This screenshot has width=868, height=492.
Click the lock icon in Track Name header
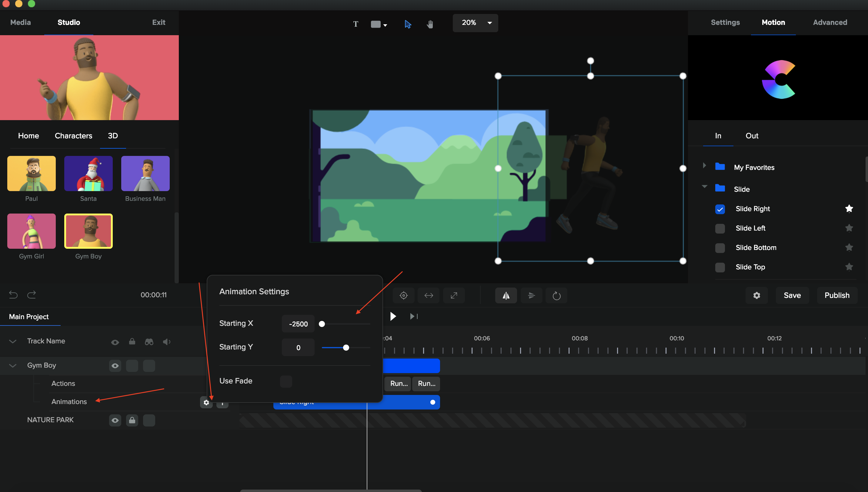click(x=132, y=341)
